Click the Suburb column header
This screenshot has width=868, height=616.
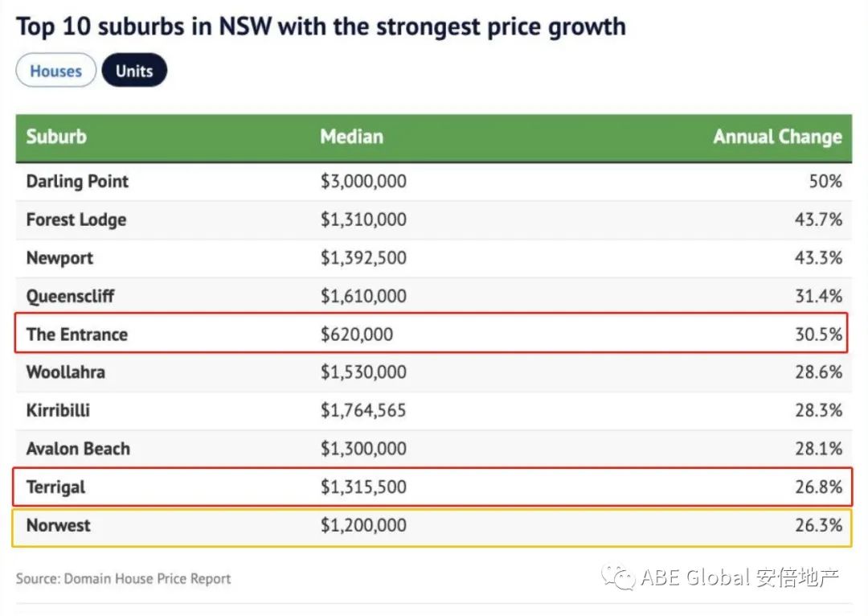coord(56,136)
